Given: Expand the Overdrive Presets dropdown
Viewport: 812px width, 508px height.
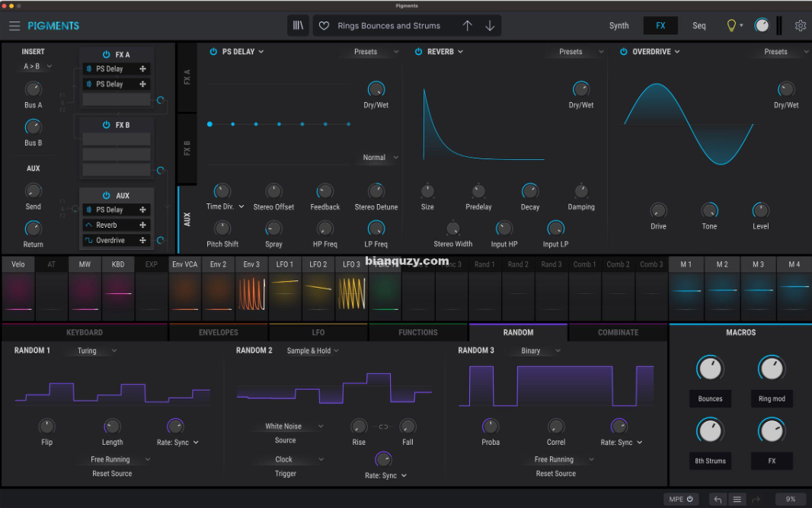Looking at the screenshot, I should click(x=780, y=52).
